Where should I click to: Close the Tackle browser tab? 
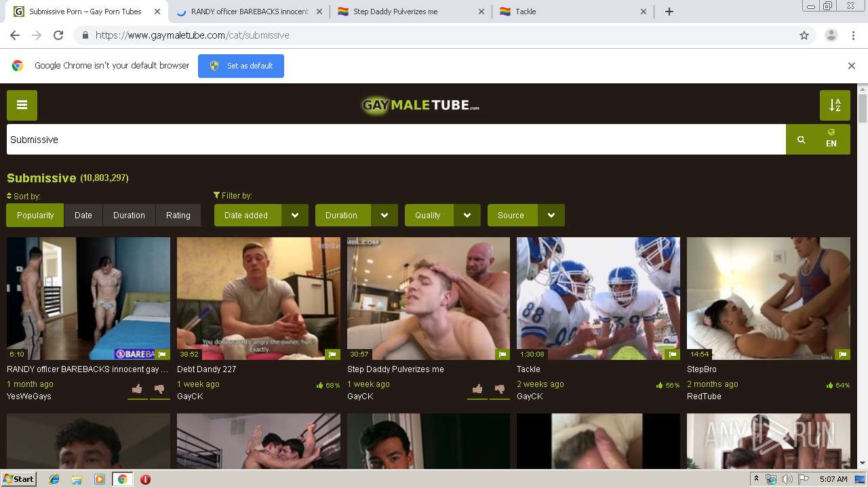tap(644, 12)
